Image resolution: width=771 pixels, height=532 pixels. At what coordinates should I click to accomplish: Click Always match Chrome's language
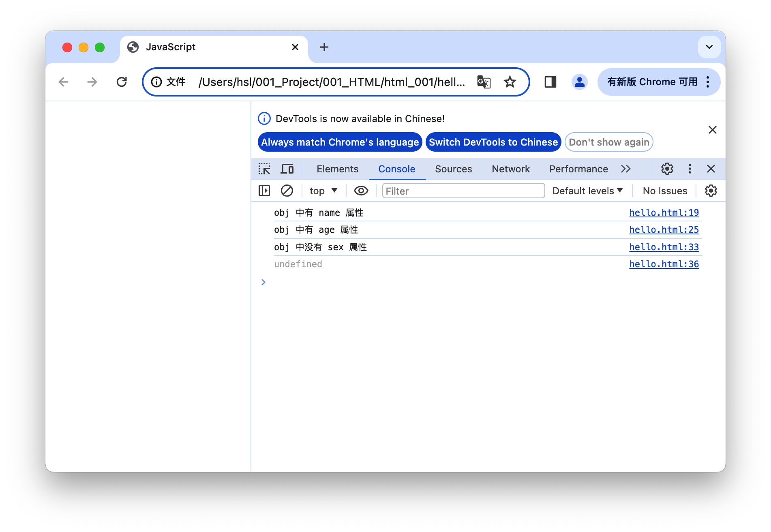click(340, 142)
